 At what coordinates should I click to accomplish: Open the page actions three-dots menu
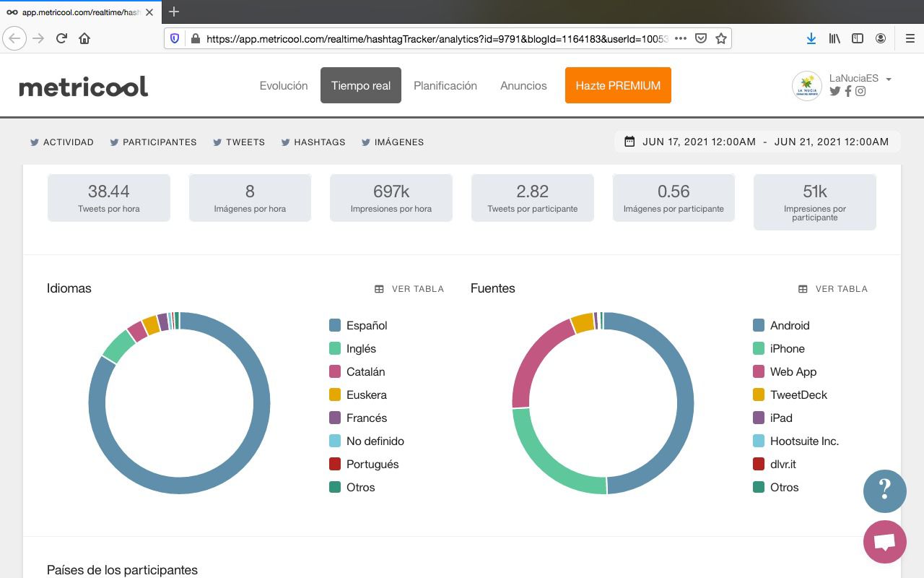pyautogui.click(x=680, y=38)
